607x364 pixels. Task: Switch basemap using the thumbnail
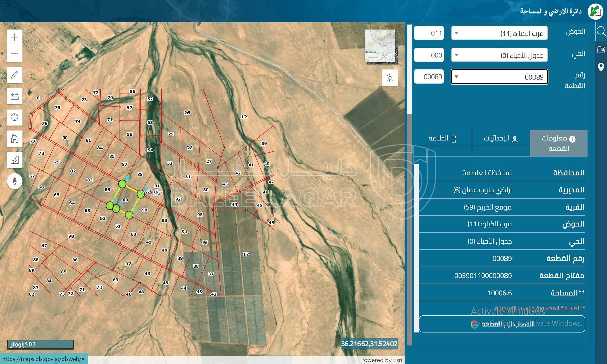click(x=380, y=45)
